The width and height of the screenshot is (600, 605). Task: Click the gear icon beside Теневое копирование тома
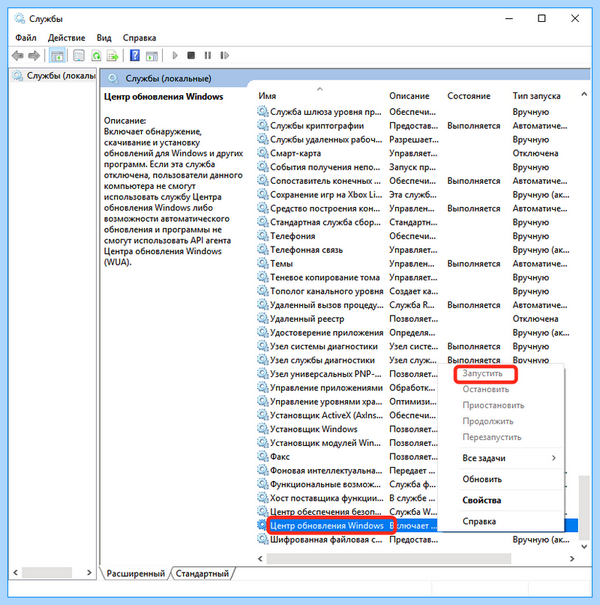263,277
